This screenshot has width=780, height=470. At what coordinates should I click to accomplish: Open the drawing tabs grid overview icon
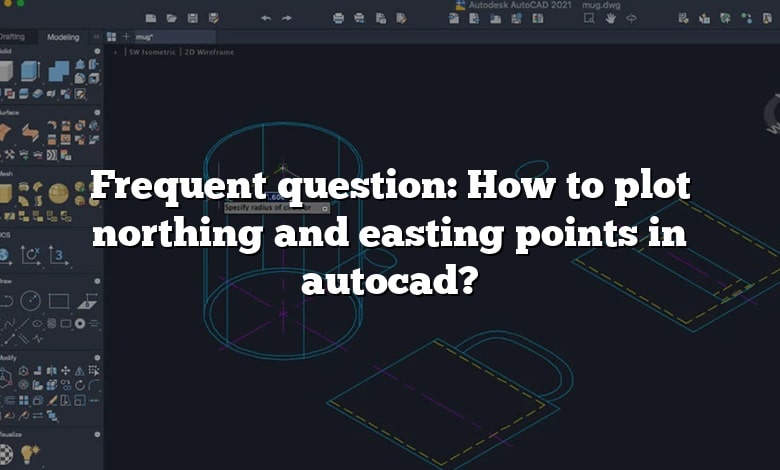111,37
